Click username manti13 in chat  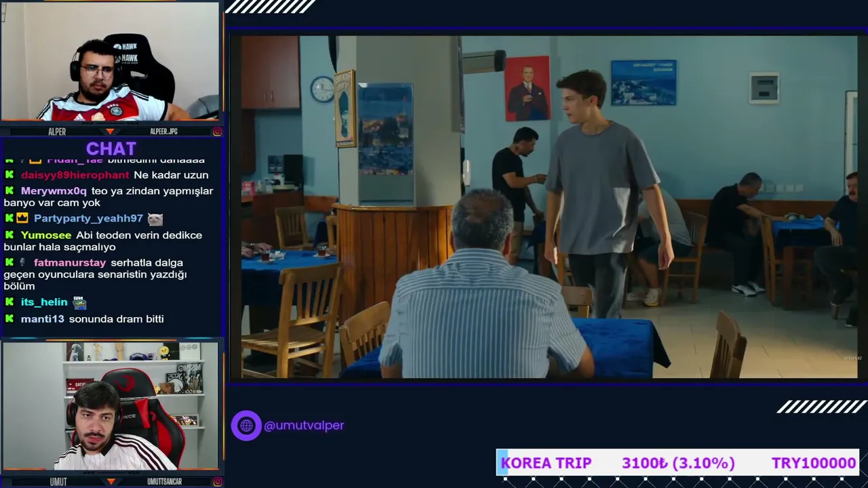coord(42,319)
